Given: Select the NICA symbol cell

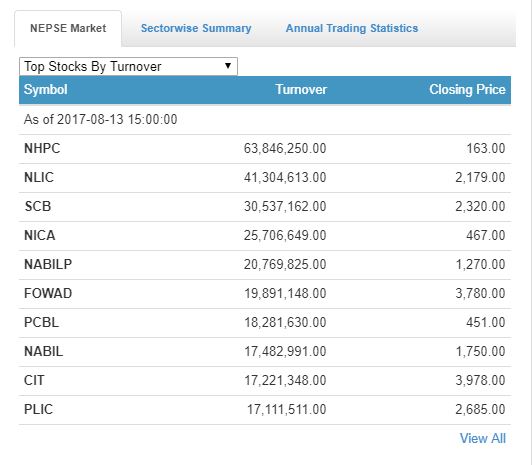Looking at the screenshot, I should tap(39, 235).
